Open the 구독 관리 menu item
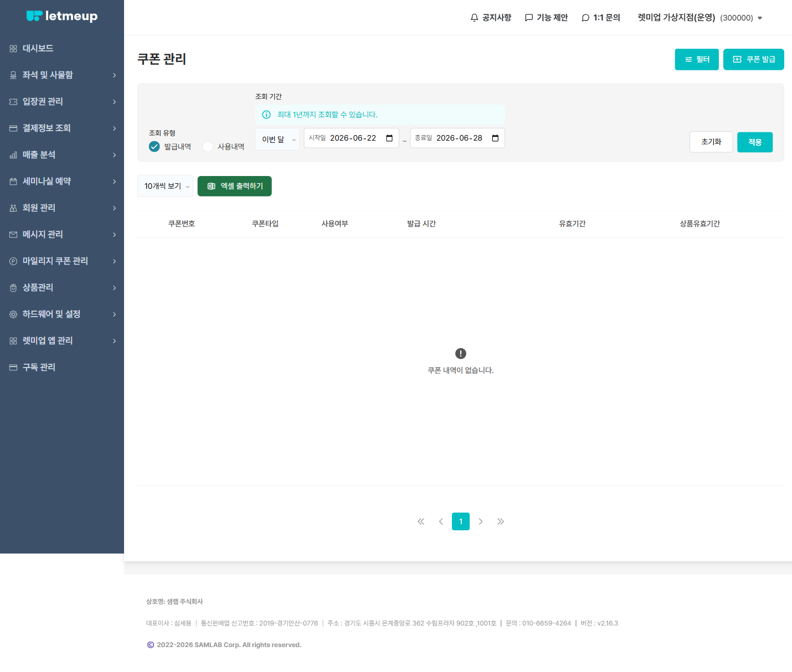This screenshot has height=672, width=792. coord(62,367)
